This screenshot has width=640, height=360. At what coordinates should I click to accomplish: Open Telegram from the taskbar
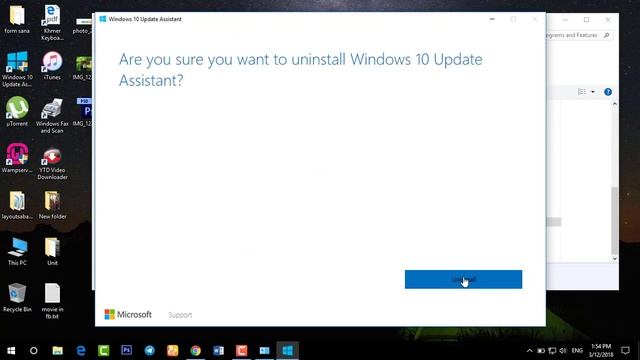tap(150, 351)
